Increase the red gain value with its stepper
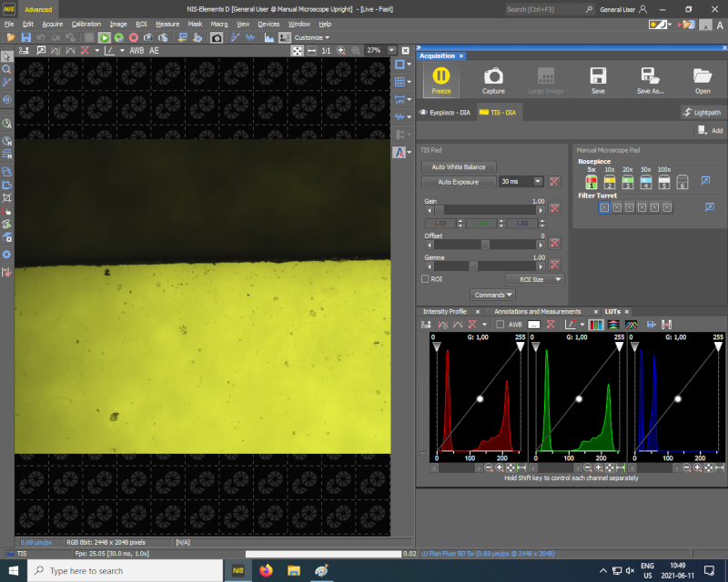This screenshot has height=582, width=728. pyautogui.click(x=460, y=221)
